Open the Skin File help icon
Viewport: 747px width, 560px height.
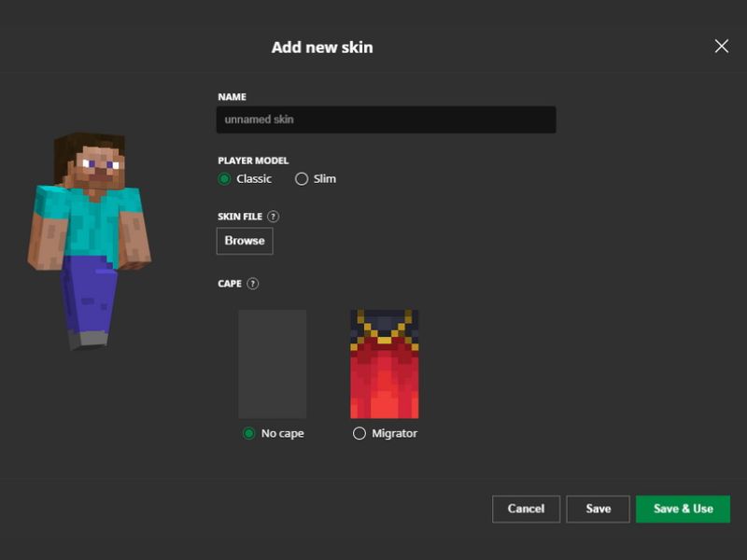tap(273, 217)
